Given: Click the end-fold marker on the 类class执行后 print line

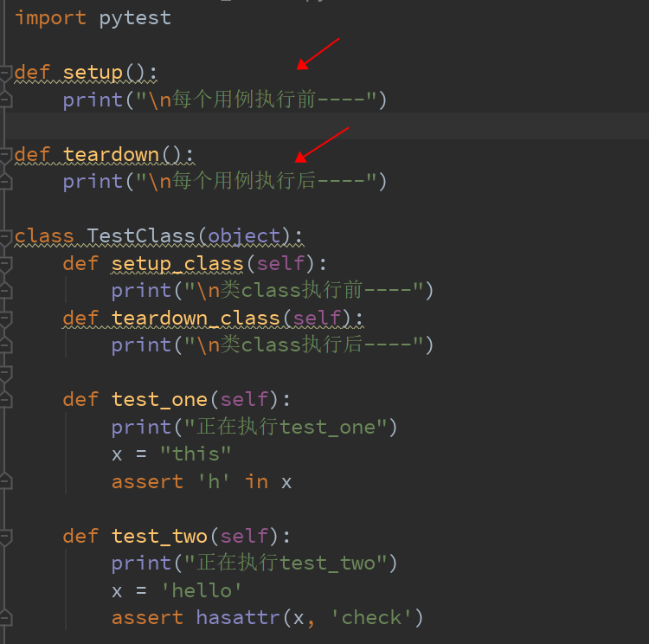Looking at the screenshot, I should point(5,345).
